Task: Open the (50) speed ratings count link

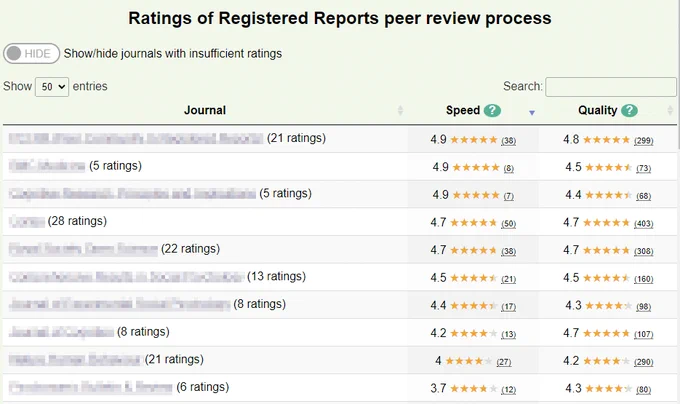Action: coord(508,224)
